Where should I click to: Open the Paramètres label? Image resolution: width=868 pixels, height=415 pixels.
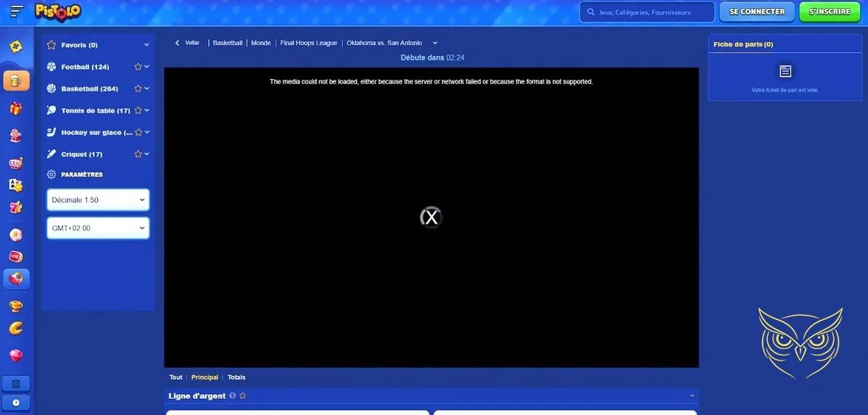[82, 175]
